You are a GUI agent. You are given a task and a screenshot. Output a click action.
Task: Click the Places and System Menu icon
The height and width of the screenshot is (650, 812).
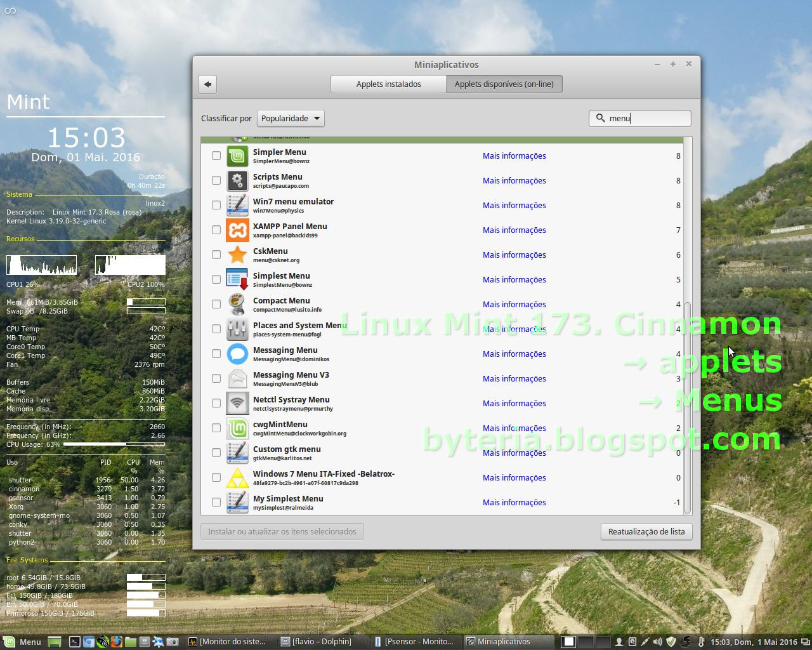pyautogui.click(x=237, y=329)
